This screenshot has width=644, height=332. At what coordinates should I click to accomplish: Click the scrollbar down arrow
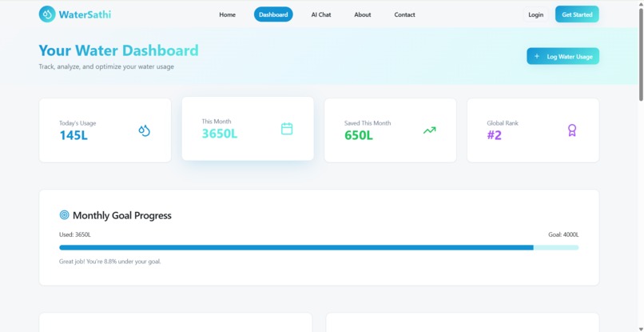click(x=641, y=329)
